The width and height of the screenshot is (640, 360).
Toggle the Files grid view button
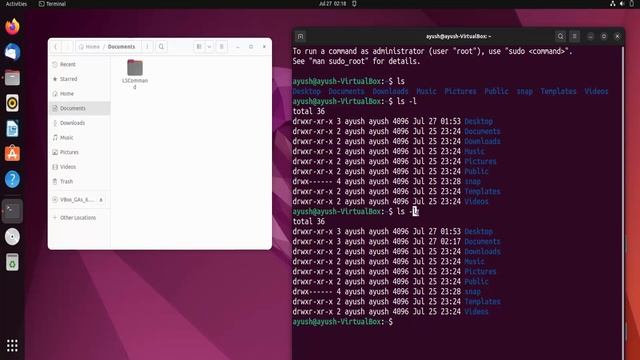pos(199,47)
